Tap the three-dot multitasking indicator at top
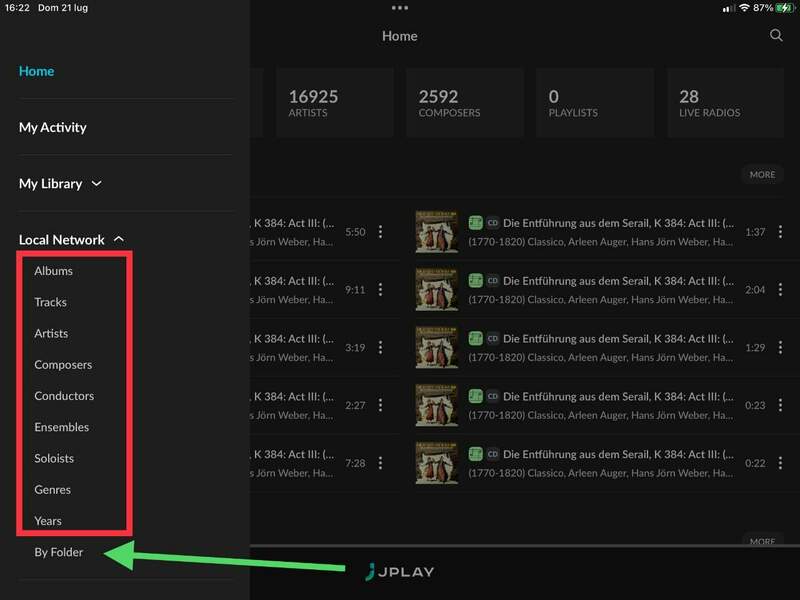Screen dimensions: 800x600 click(399, 8)
